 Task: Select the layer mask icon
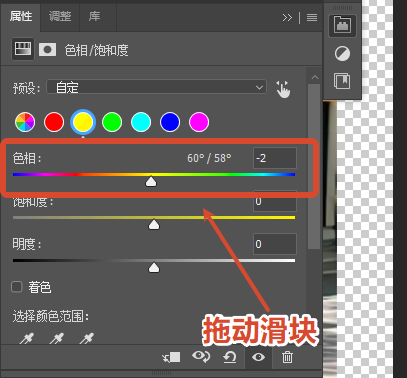click(x=47, y=50)
